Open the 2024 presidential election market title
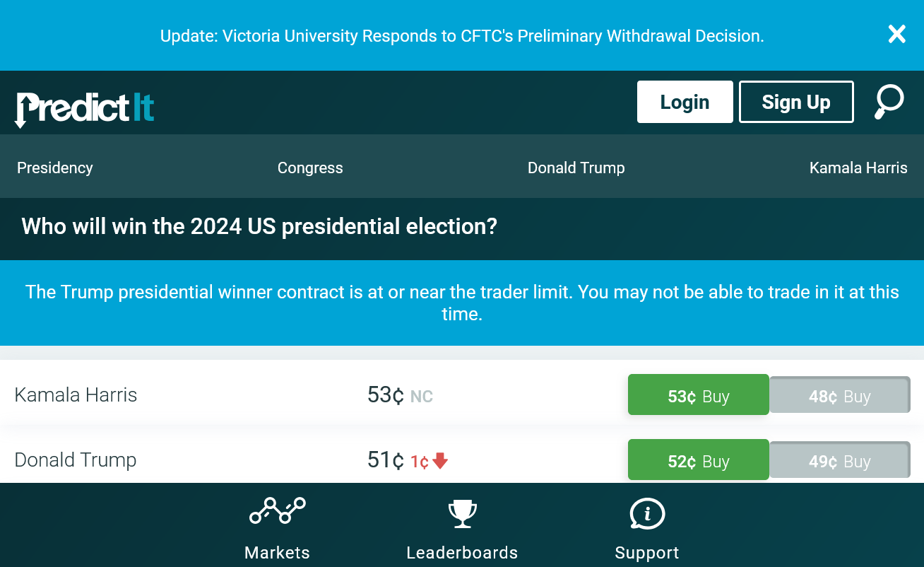This screenshot has width=924, height=567. 259,227
